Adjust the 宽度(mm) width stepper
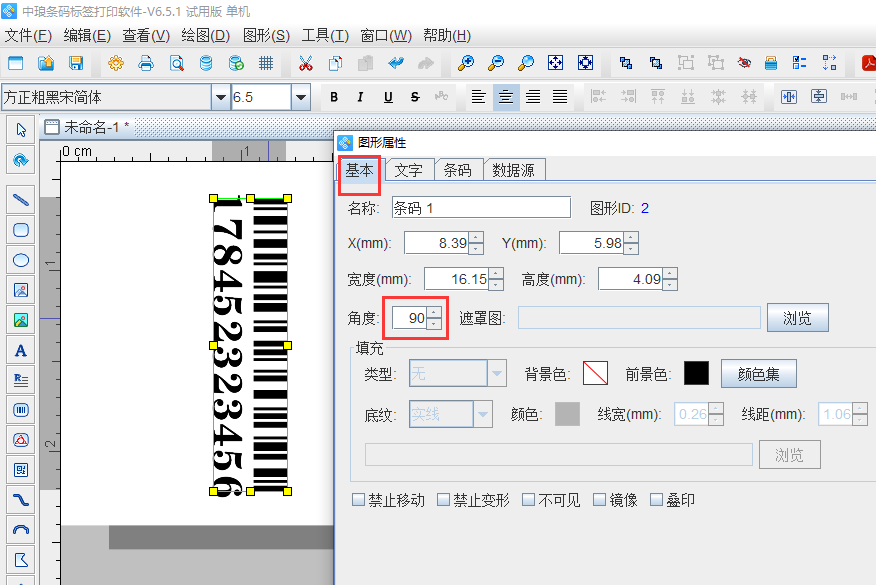The height and width of the screenshot is (585, 876). pyautogui.click(x=496, y=279)
